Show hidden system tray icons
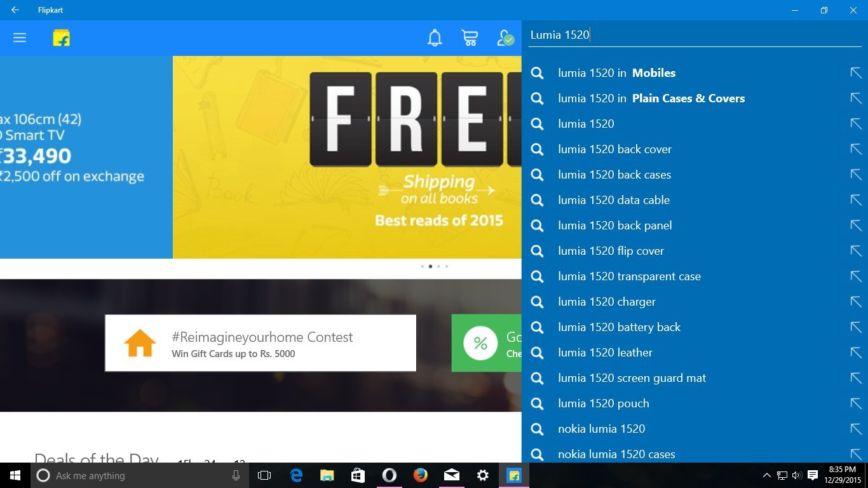Viewport: 868px width, 488px height. pos(767,475)
